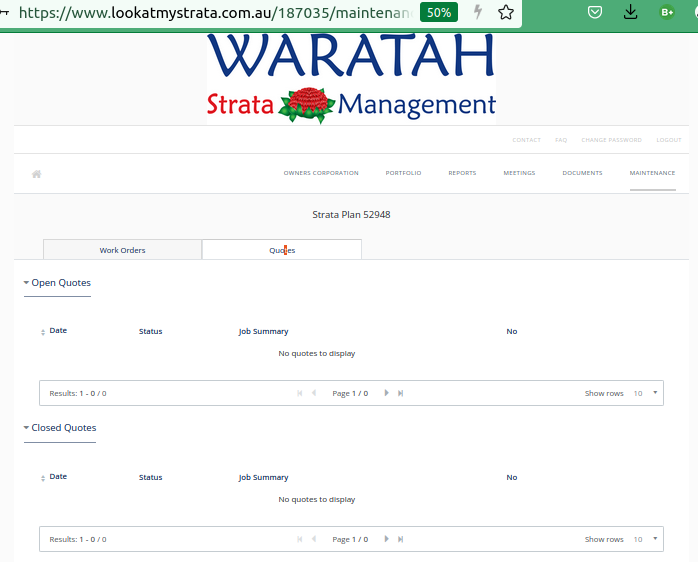Open the Meetings menu
698x562 pixels.
[519, 173]
